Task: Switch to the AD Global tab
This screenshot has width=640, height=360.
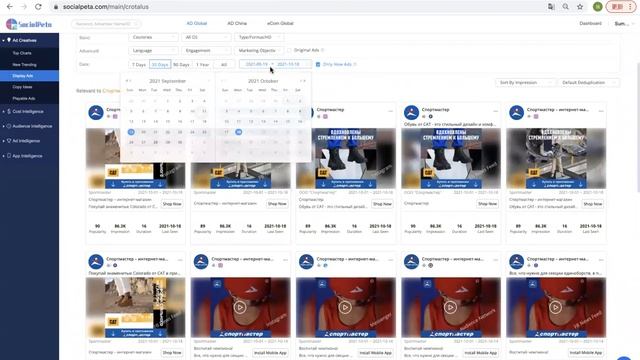Action: 197,23
